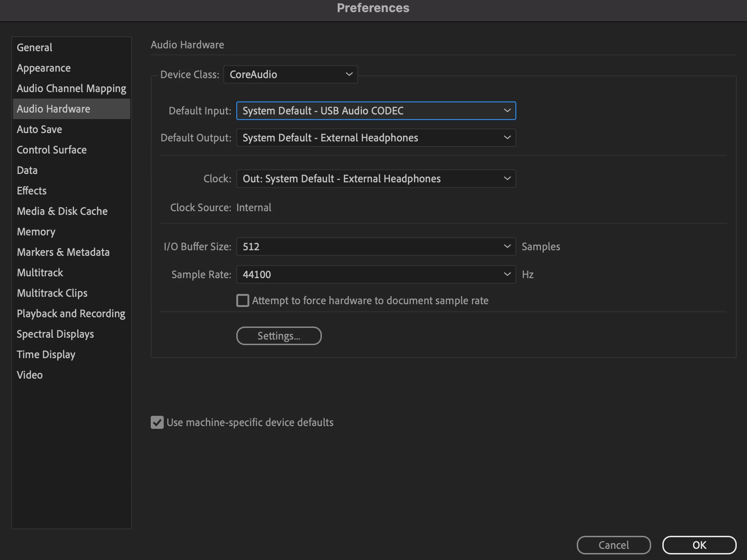
Task: Select Time Display in the sidebar
Action: (71, 354)
